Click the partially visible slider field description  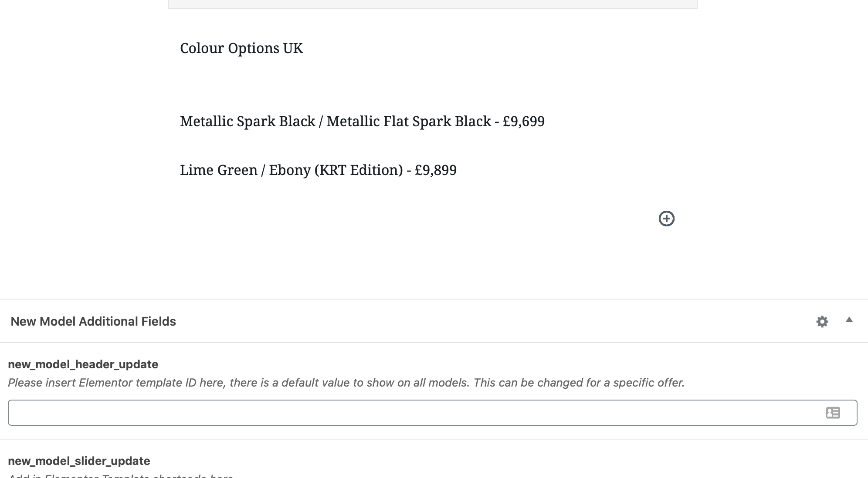120,476
